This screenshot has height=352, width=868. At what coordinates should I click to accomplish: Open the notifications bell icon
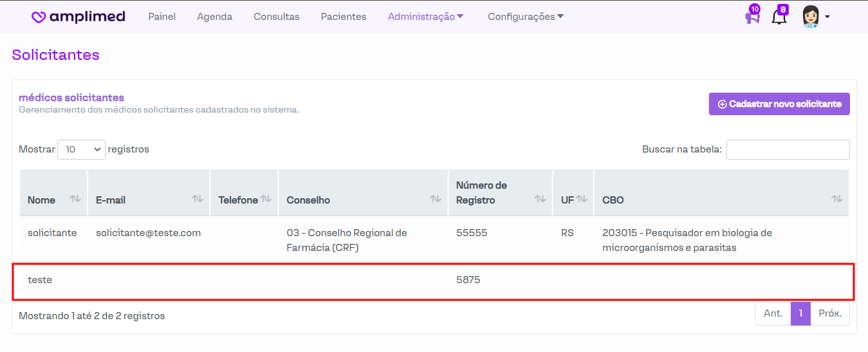[778, 17]
